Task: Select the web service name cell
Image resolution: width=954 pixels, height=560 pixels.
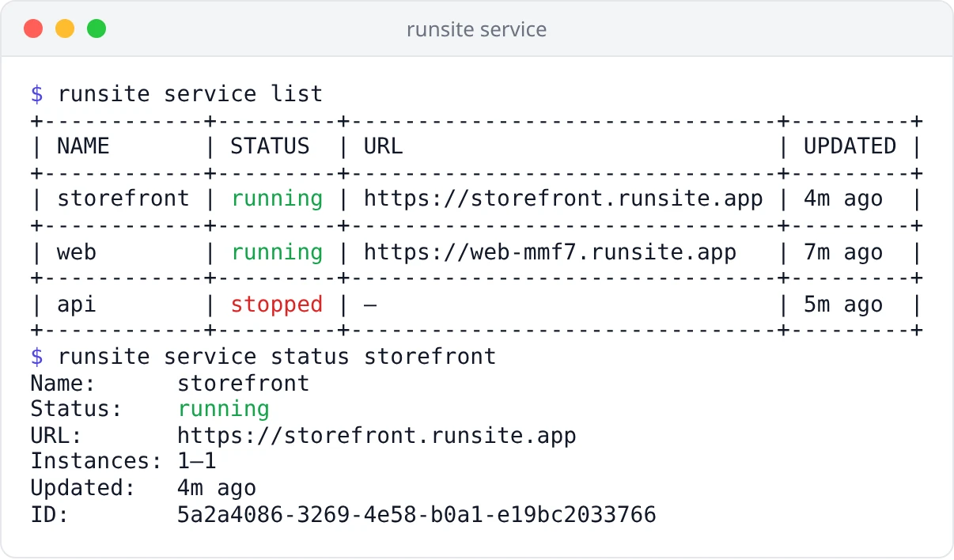Action: pyautogui.click(x=77, y=252)
